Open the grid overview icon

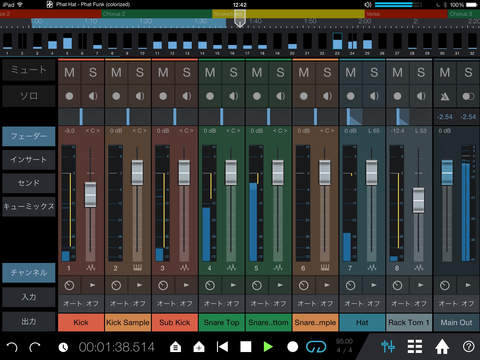click(415, 347)
